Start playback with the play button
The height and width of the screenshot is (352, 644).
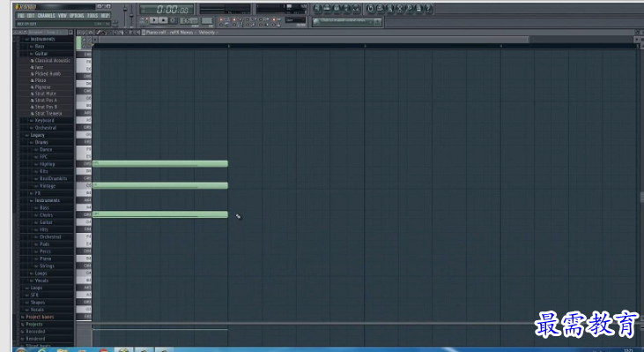tap(154, 20)
